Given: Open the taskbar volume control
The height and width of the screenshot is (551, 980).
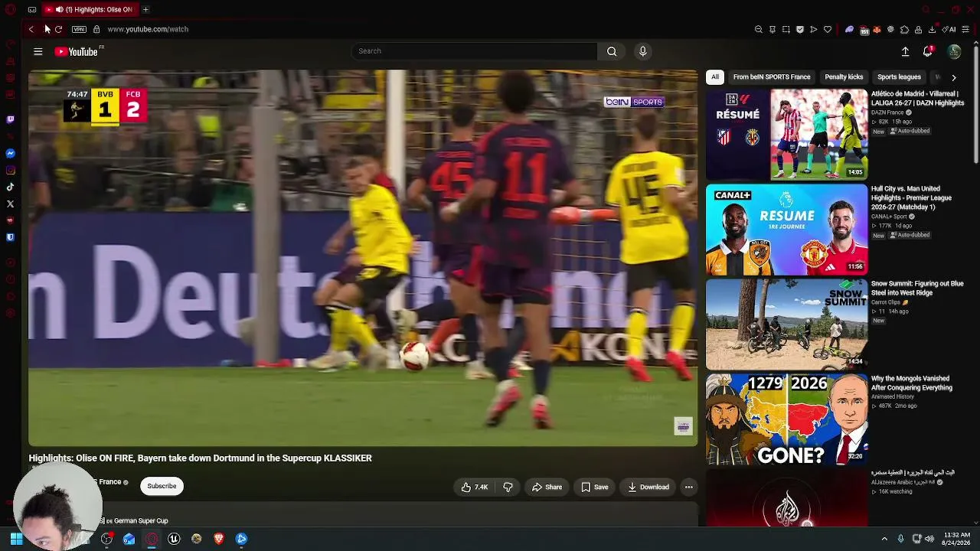Looking at the screenshot, I should click(x=929, y=539).
